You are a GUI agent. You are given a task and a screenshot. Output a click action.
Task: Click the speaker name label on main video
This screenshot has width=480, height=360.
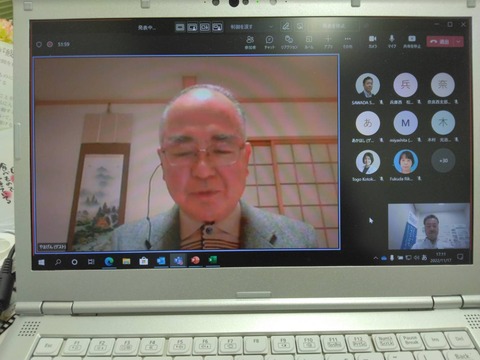coord(53,247)
